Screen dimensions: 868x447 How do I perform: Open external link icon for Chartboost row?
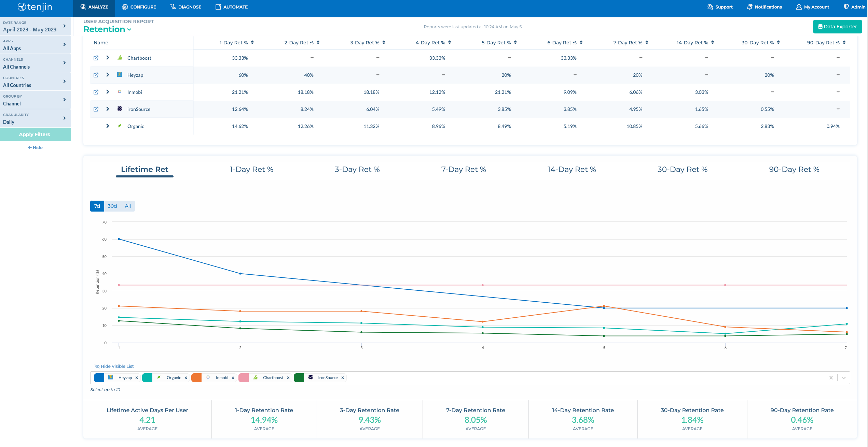96,58
